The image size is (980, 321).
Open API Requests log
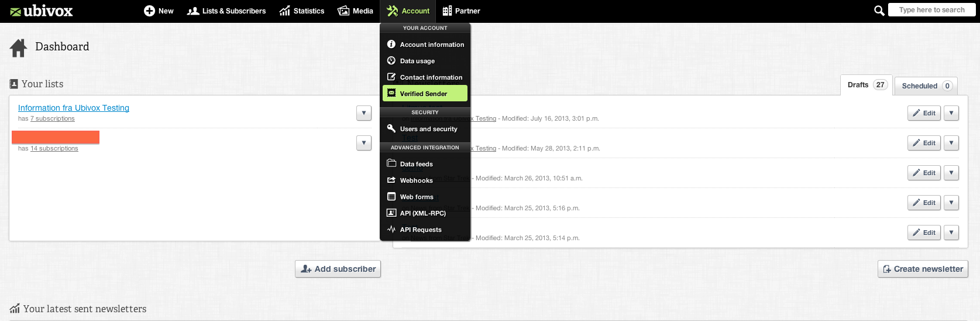coord(425,230)
